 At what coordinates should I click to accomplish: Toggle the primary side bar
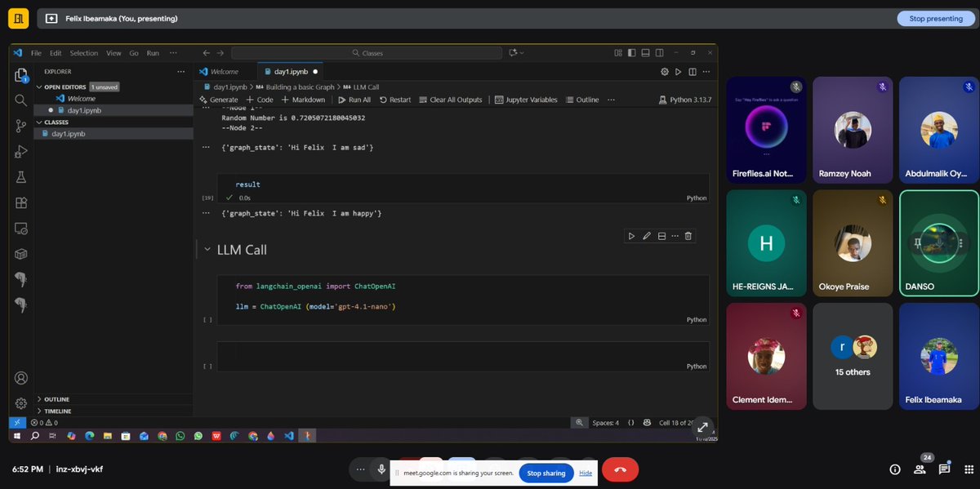point(631,53)
